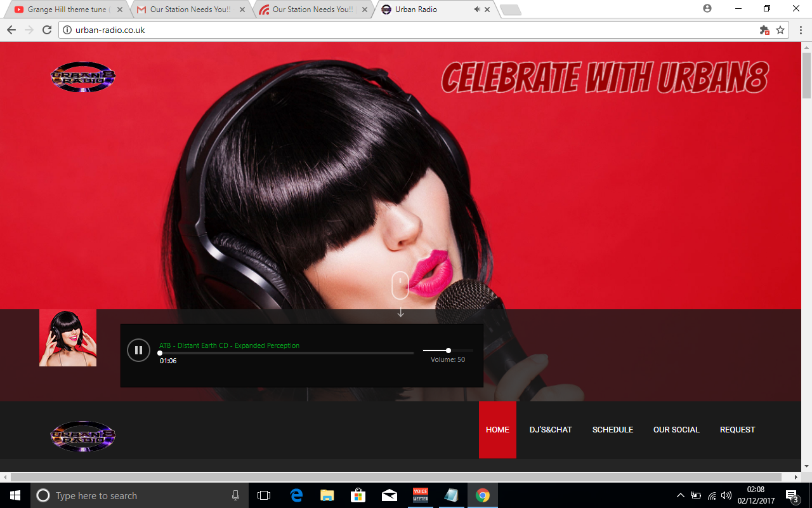The image size is (812, 508).
Task: Click the Urban8 Radio logo in header
Action: click(x=83, y=77)
